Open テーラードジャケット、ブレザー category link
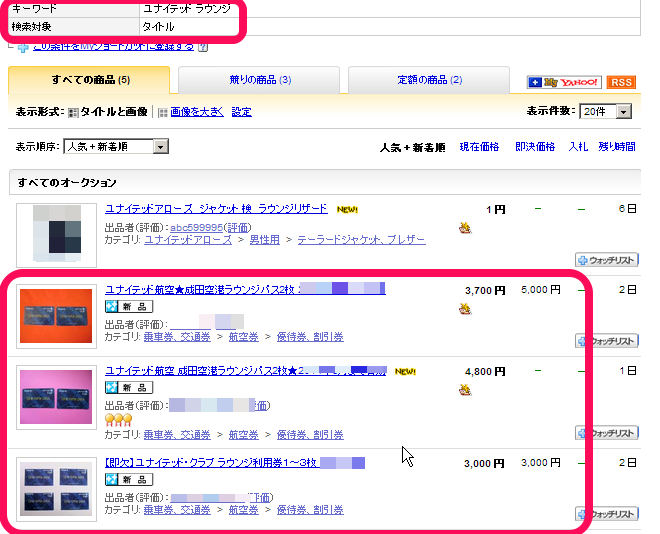The height and width of the screenshot is (534, 660). point(362,240)
